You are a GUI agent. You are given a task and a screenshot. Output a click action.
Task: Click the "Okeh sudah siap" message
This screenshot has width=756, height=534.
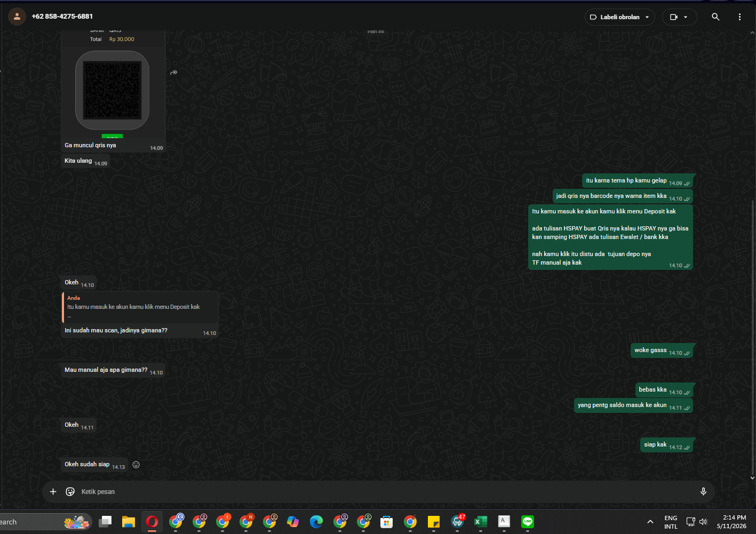click(x=94, y=465)
